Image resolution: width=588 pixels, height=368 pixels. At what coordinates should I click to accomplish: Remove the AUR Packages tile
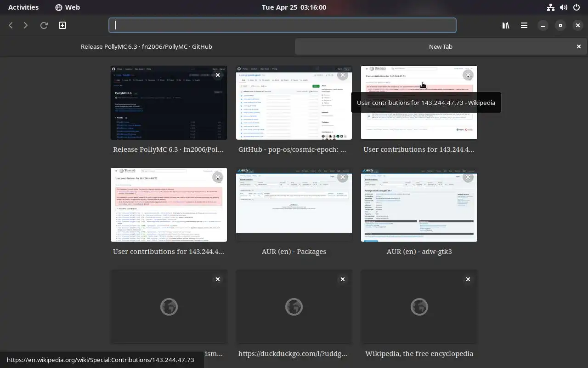tap(343, 177)
